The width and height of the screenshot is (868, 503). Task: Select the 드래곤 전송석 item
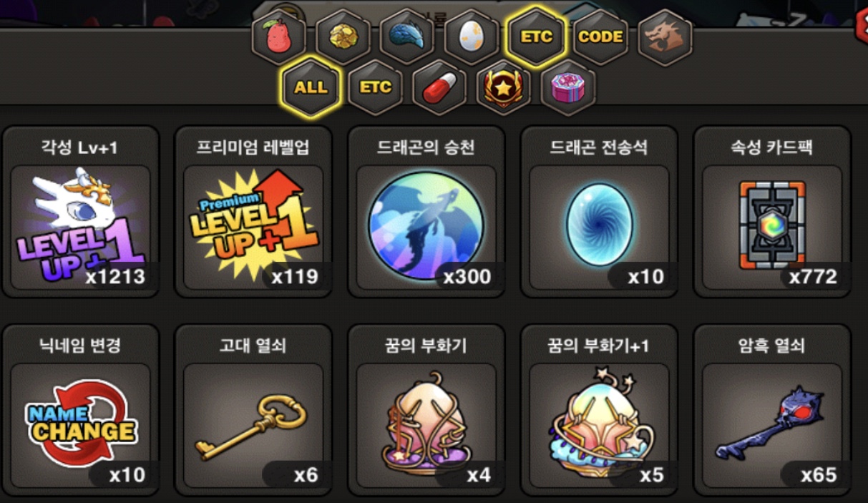coord(600,212)
